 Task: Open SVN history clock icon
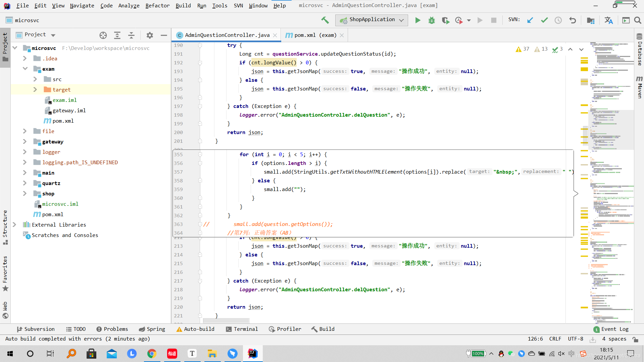tap(558, 20)
